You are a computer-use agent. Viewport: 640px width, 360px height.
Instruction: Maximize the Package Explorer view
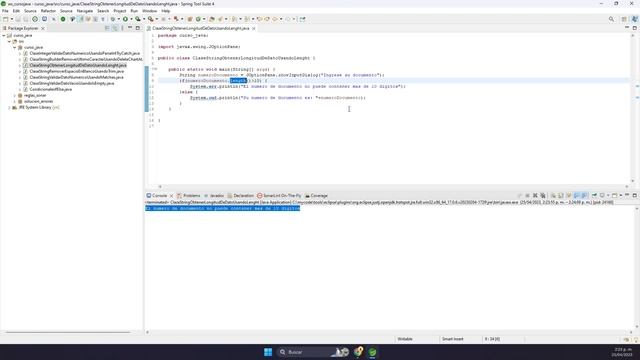138,28
